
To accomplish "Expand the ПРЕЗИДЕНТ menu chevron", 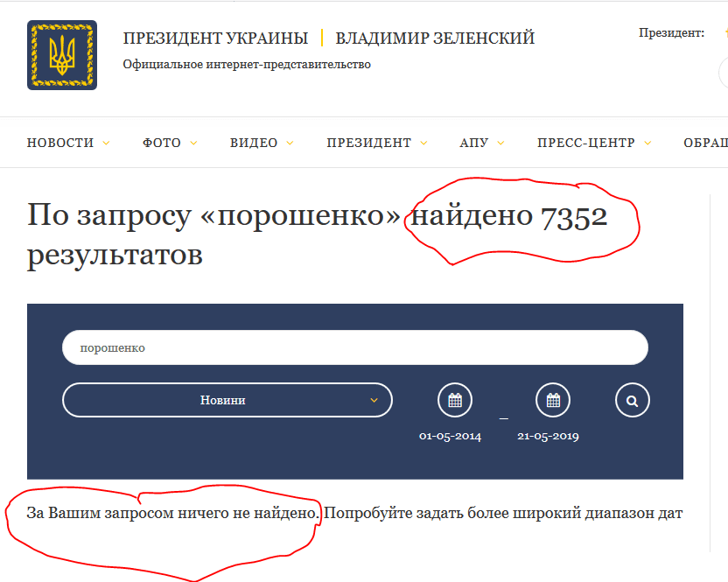I will (x=423, y=143).
